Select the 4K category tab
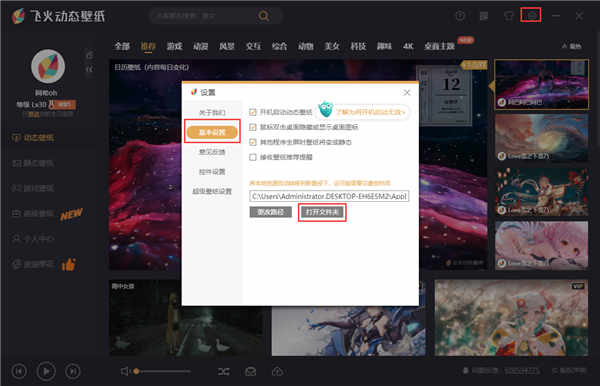The image size is (600, 386). click(408, 46)
